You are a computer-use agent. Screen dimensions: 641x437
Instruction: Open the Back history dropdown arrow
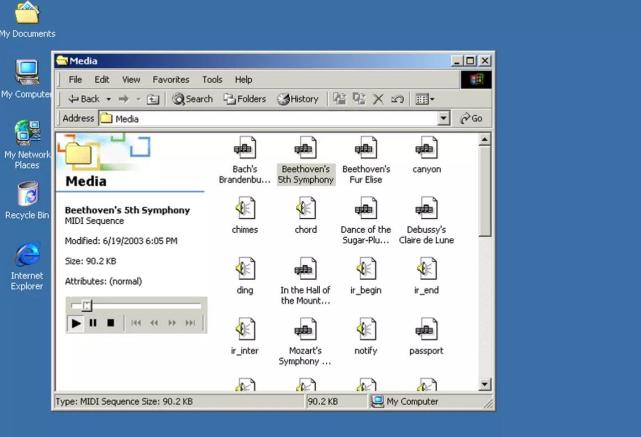point(109,99)
